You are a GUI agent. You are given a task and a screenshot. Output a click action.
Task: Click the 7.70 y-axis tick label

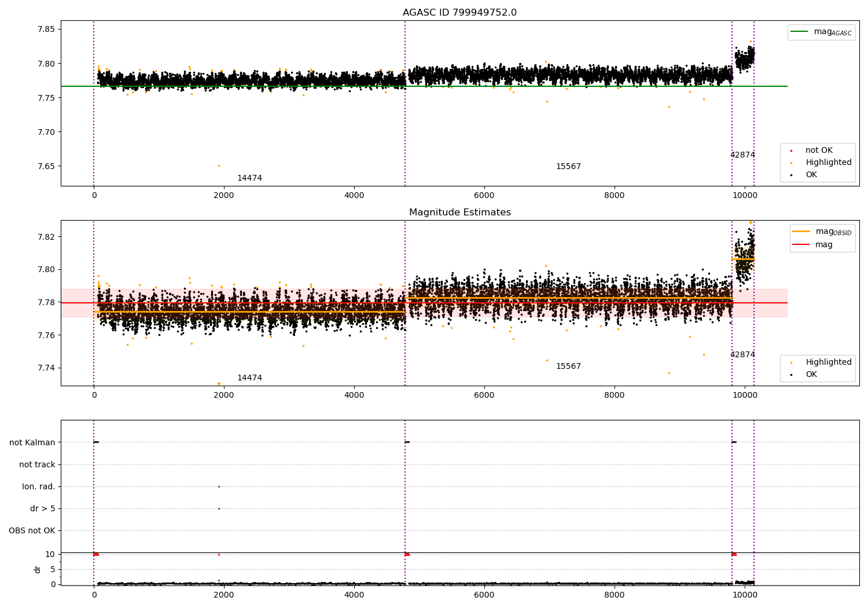point(46,132)
